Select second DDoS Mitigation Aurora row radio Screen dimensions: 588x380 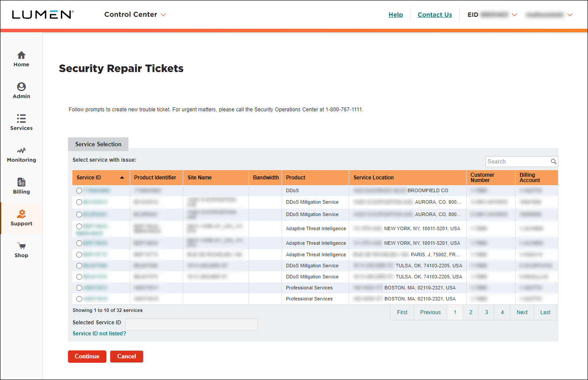pos(79,214)
